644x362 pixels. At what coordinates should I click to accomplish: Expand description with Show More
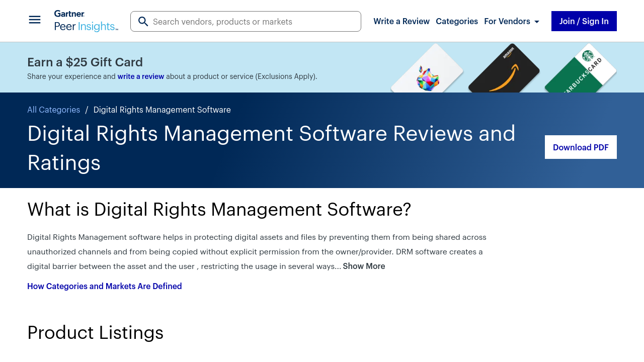click(364, 266)
